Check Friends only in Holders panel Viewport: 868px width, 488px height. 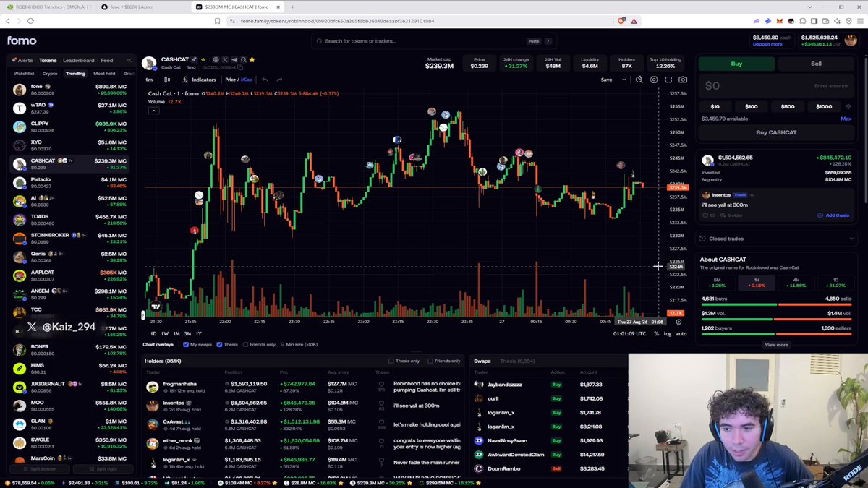(430, 361)
